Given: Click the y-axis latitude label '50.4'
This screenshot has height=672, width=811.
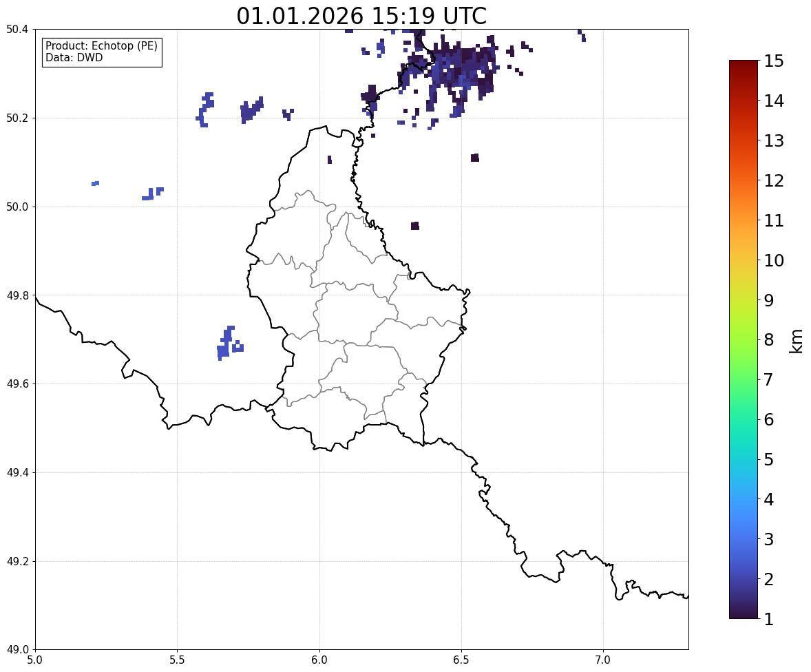Looking at the screenshot, I should [x=17, y=30].
